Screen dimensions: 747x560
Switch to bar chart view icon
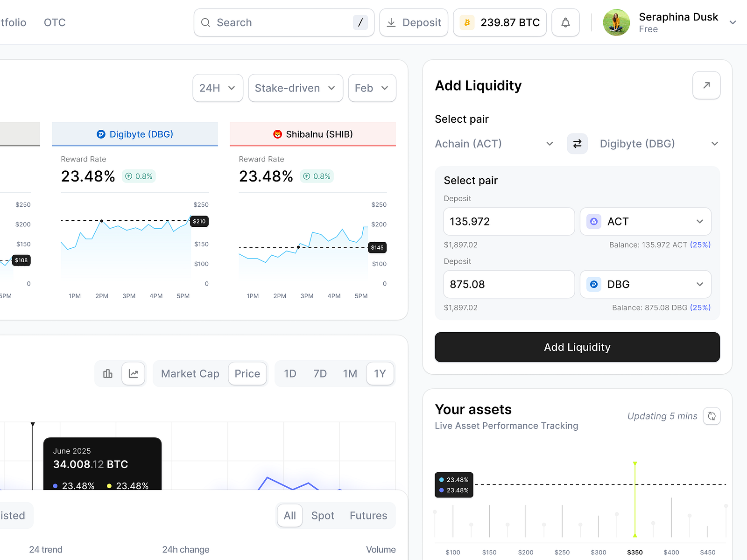[108, 373]
